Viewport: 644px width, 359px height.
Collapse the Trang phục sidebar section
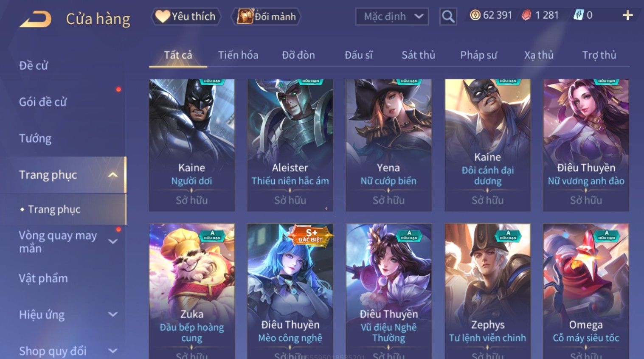[112, 175]
